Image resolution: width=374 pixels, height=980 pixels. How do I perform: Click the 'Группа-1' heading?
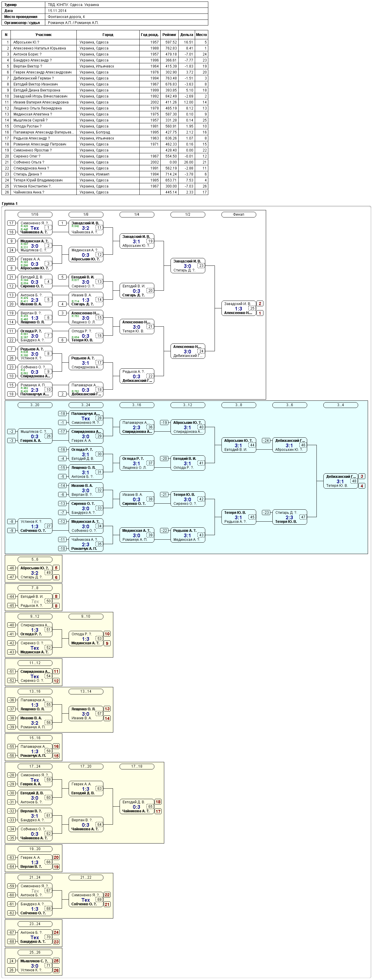pyautogui.click(x=10, y=204)
